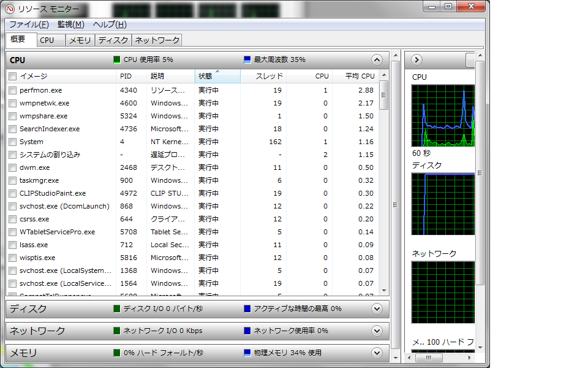Switch to the ネットワーク tab
588x368 pixels.
coord(157,40)
